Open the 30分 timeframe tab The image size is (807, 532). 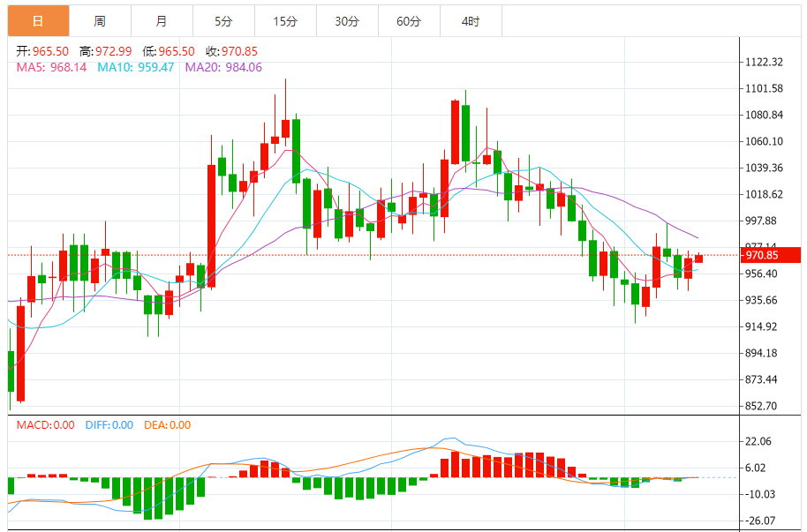[x=347, y=21]
